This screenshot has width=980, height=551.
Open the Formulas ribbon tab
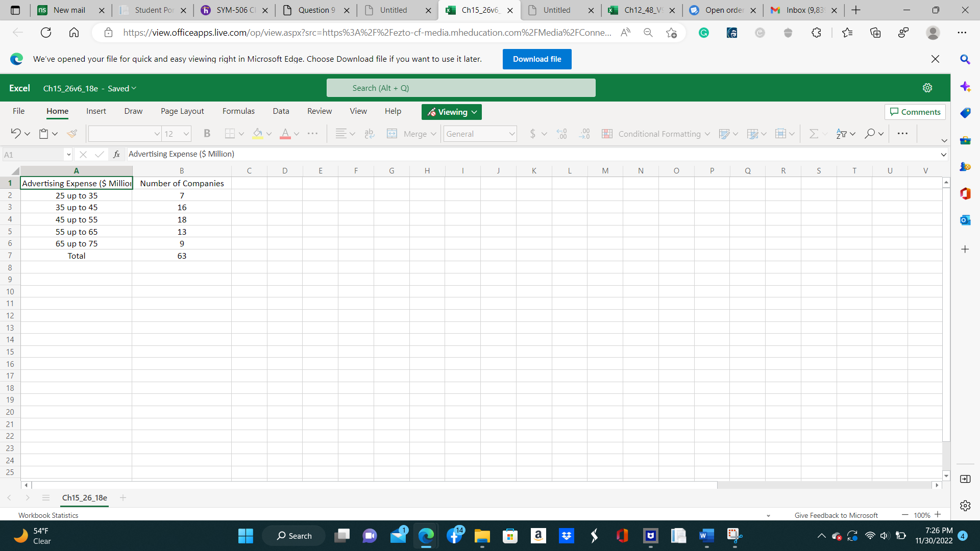238,111
